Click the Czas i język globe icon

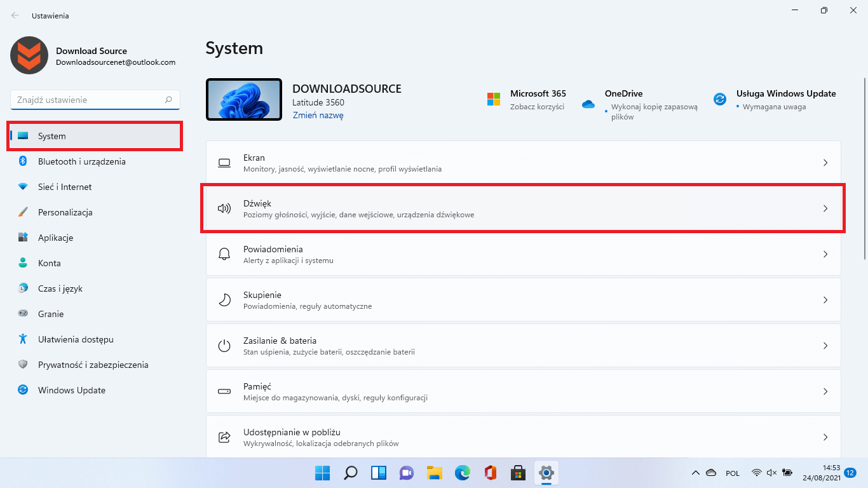[23, 288]
